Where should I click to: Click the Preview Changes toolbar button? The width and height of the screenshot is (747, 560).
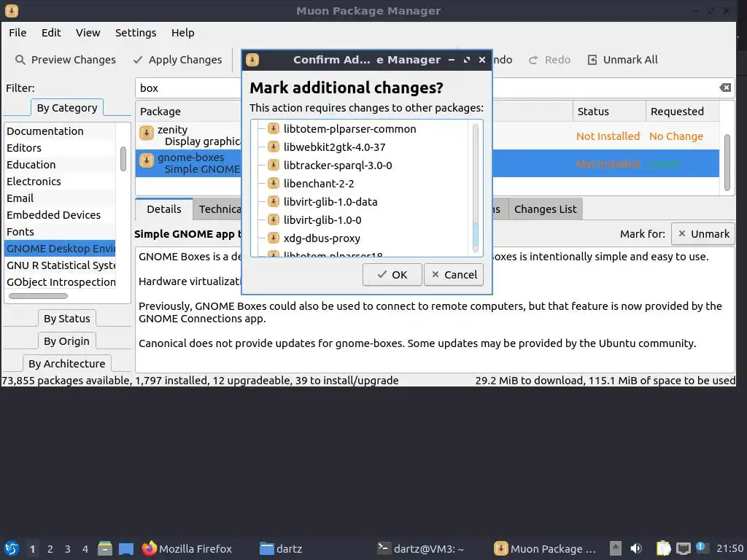coord(66,60)
